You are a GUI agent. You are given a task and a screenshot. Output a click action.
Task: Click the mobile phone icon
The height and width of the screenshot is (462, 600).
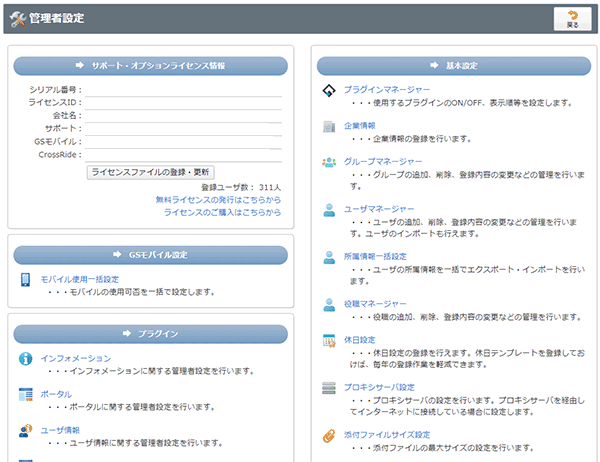(x=25, y=280)
